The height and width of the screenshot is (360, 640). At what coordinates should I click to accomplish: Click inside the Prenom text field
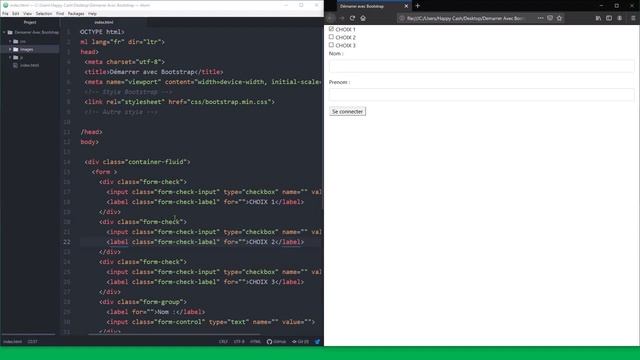pos(482,95)
